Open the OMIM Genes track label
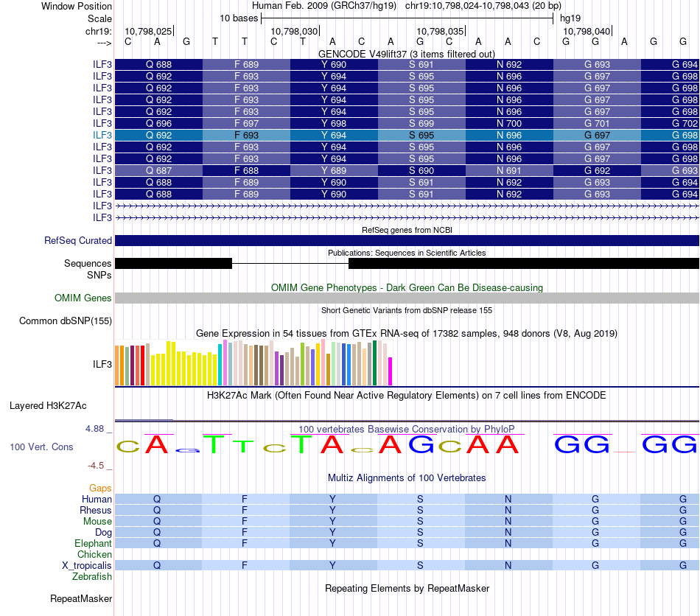Screen dimensions: 700x616 (83, 298)
